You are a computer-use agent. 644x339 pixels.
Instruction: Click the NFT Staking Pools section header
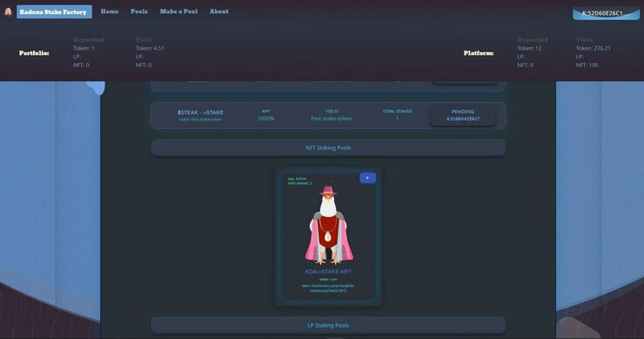pos(328,147)
